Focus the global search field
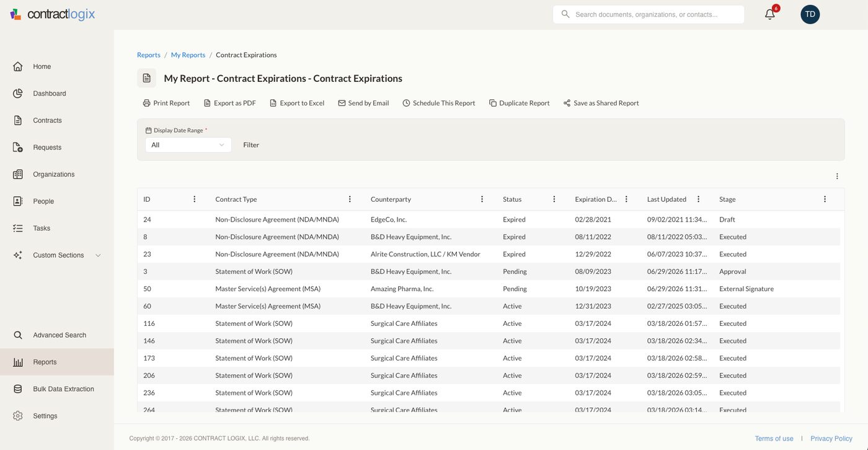The image size is (868, 450). pyautogui.click(x=649, y=14)
